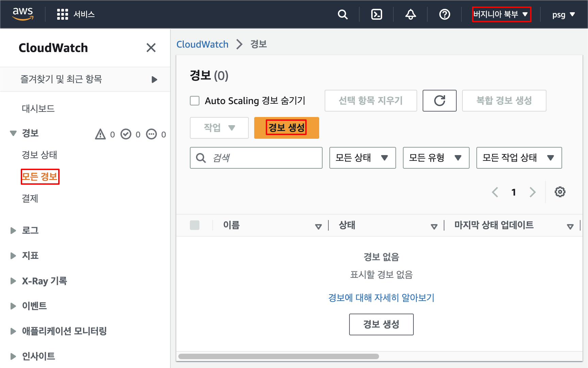Click the 경보 (0) heading
This screenshot has width=588, height=368.
[x=209, y=76]
